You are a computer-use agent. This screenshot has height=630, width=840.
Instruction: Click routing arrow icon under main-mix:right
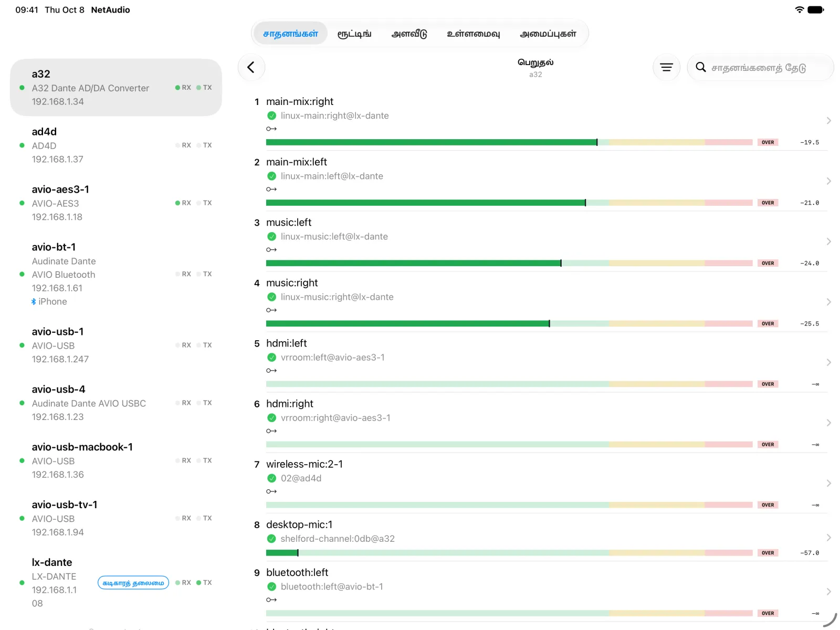[x=271, y=129]
